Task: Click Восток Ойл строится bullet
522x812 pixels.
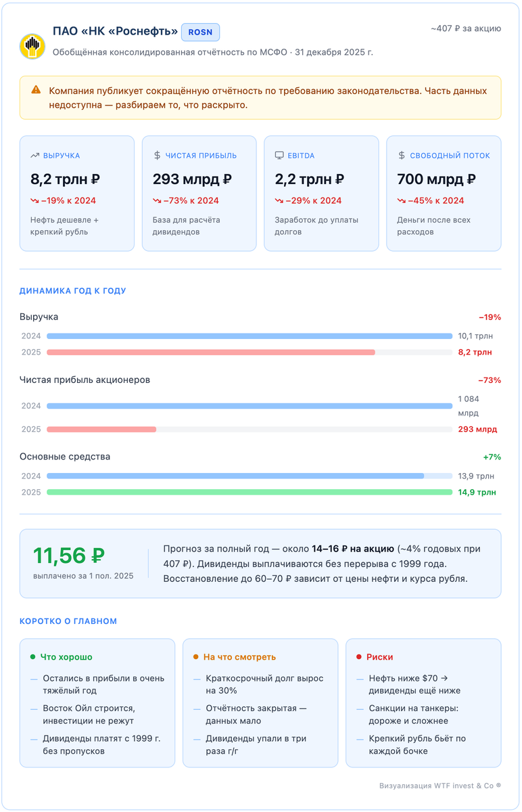Action: 89,715
